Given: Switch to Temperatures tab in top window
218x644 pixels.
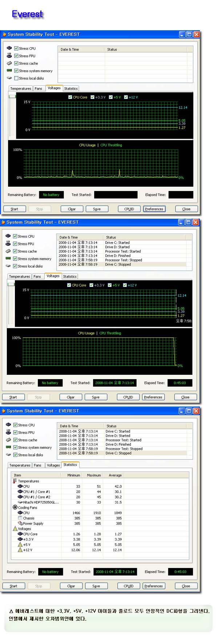Looking at the screenshot, I should point(21,88).
